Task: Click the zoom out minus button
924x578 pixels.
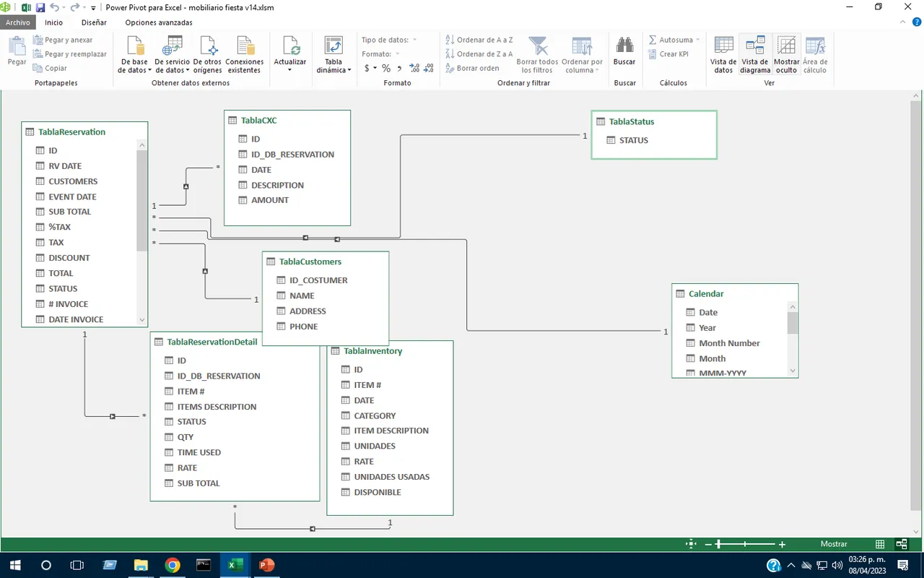Action: click(x=708, y=544)
